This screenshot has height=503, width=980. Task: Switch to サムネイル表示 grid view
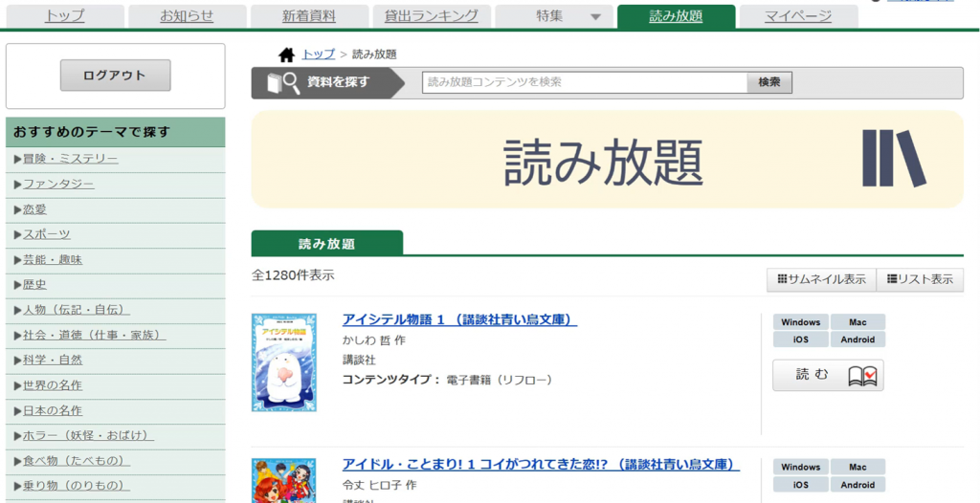[x=821, y=280]
